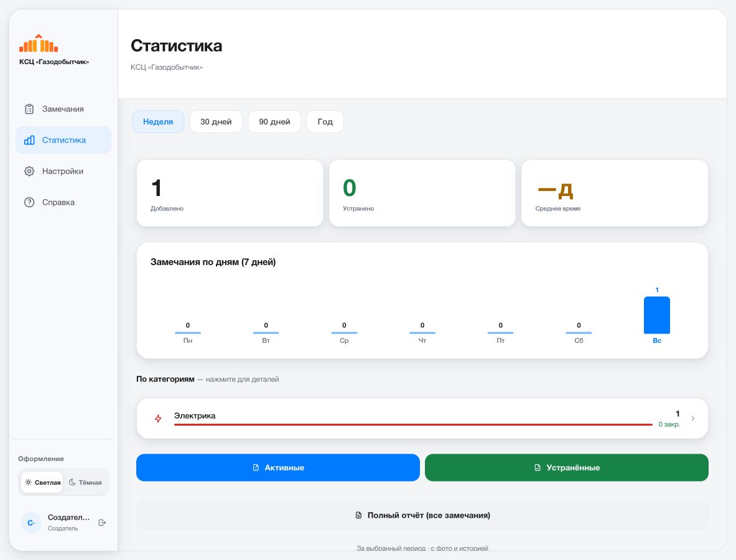Click the question mark icon next to Справка
Viewport: 736px width, 560px height.
(x=29, y=202)
